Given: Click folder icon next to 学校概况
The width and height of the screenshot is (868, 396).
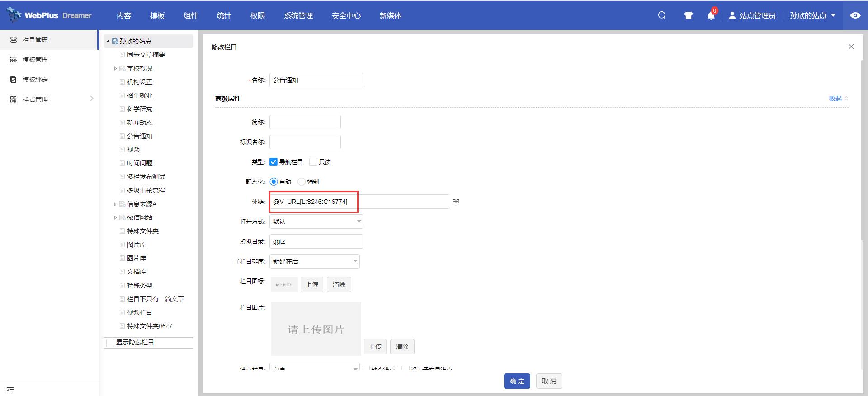Looking at the screenshot, I should (122, 68).
